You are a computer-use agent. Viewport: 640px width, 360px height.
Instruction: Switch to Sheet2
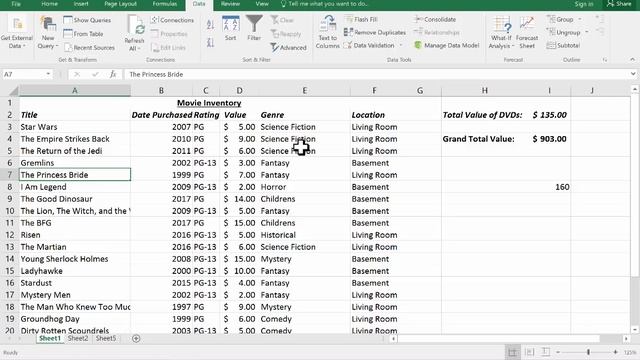(78, 338)
